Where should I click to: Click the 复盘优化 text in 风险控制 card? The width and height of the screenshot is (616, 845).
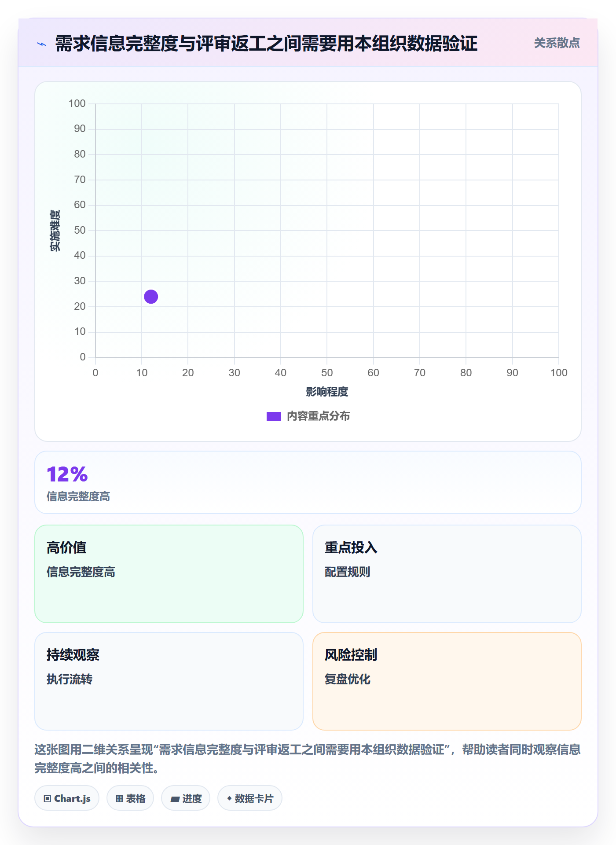(x=347, y=679)
